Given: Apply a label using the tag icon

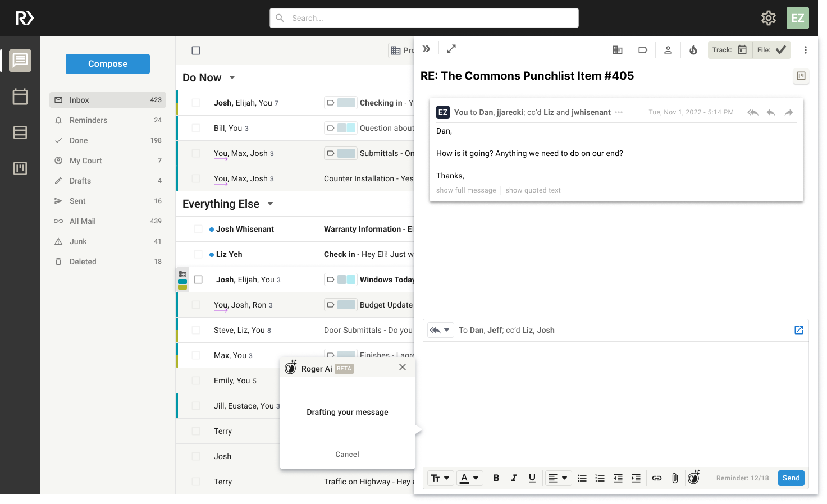Looking at the screenshot, I should click(x=642, y=49).
